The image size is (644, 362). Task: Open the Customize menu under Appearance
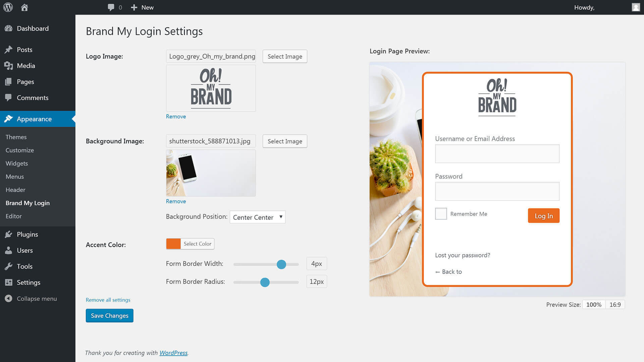(19, 150)
